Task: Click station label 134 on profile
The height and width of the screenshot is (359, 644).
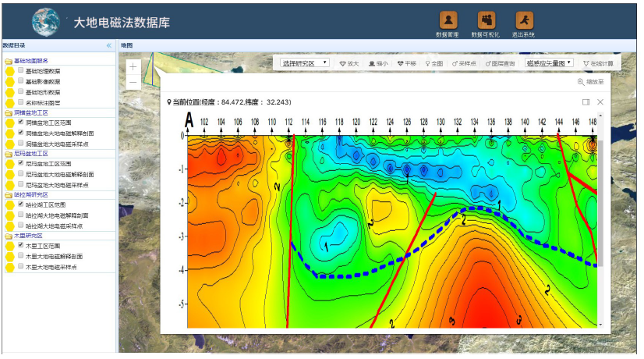Action: coord(474,122)
